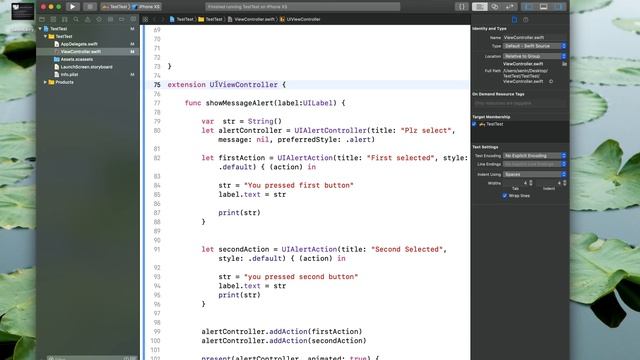Click the choose file location folder icon
The height and width of the screenshot is (360, 640).
[x=564, y=64]
